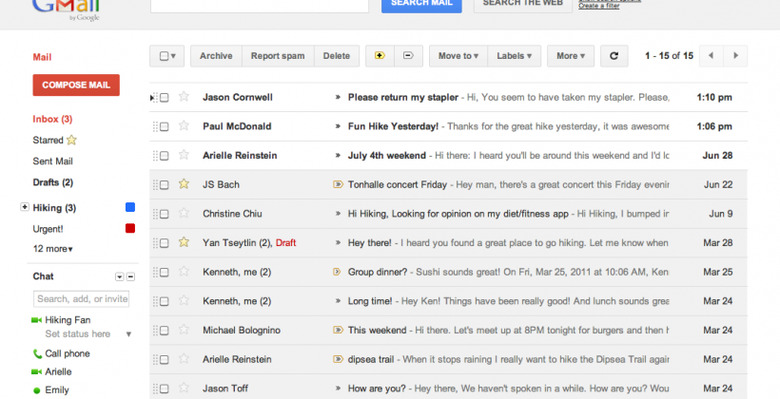
Task: Click the chat search, add, or invite field
Action: tap(82, 299)
